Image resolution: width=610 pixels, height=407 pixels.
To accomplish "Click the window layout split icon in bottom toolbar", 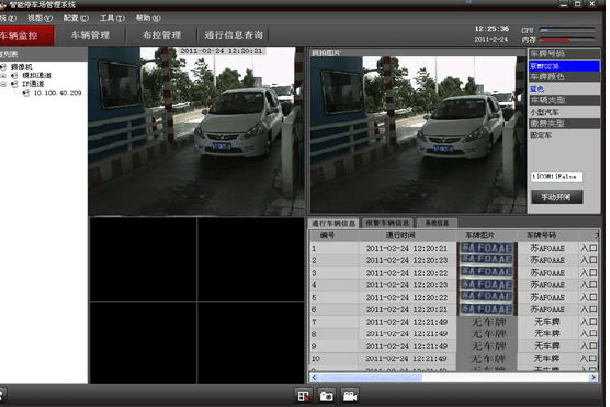I will [303, 396].
